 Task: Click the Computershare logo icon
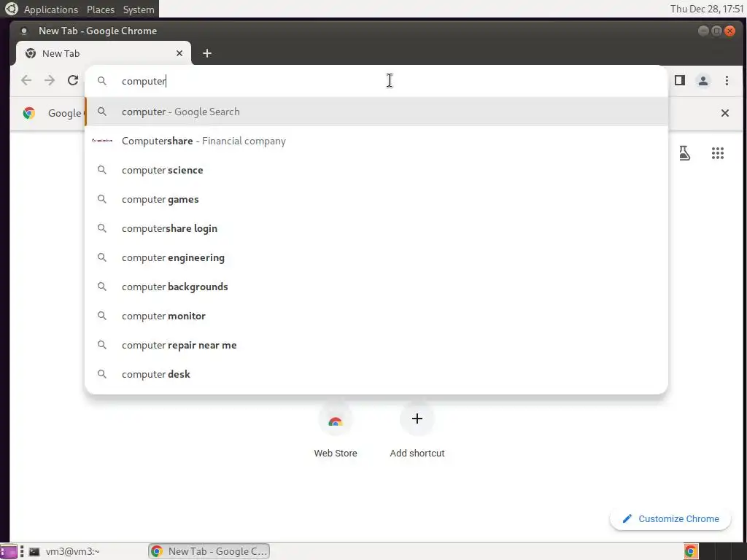tap(102, 141)
